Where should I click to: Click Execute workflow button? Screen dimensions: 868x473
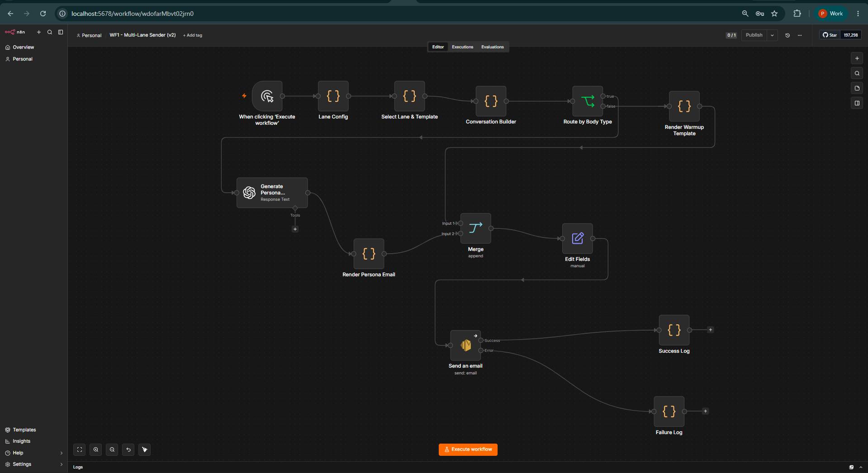pyautogui.click(x=468, y=449)
